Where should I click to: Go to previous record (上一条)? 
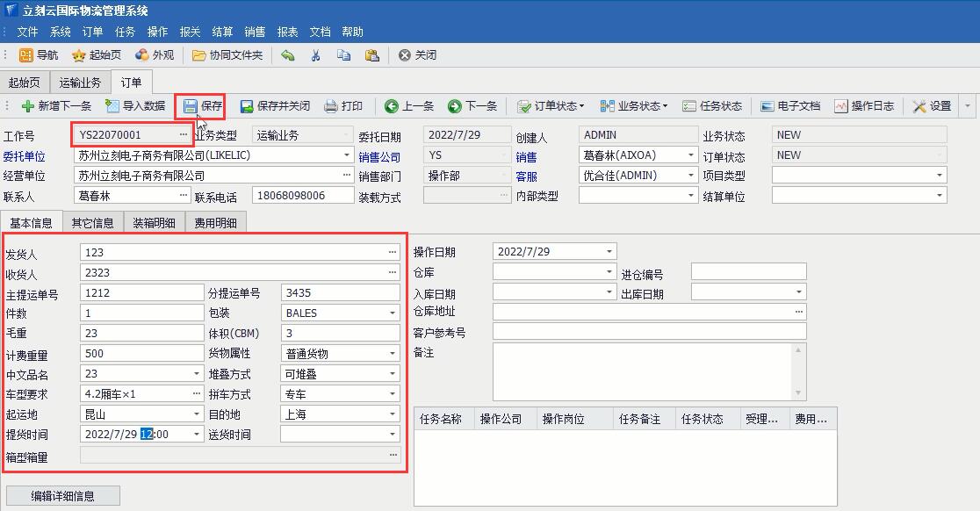click(392, 106)
